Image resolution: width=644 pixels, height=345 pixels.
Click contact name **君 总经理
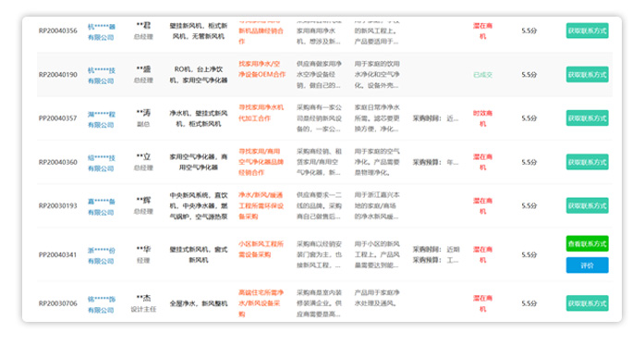point(143,31)
